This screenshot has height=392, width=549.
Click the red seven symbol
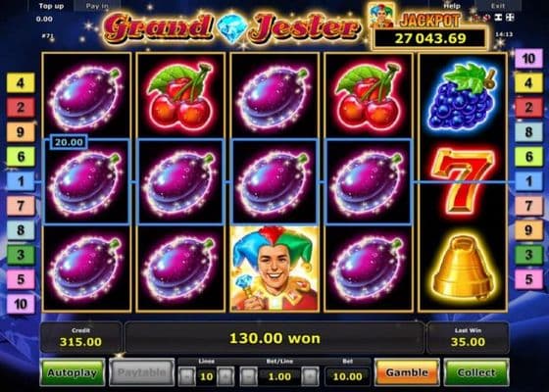tap(463, 181)
